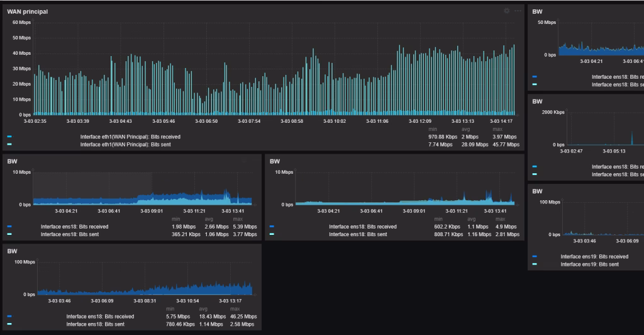Click the BW title of the 50 Mbps graph
Image resolution: width=644 pixels, height=335 pixels.
(x=537, y=11)
